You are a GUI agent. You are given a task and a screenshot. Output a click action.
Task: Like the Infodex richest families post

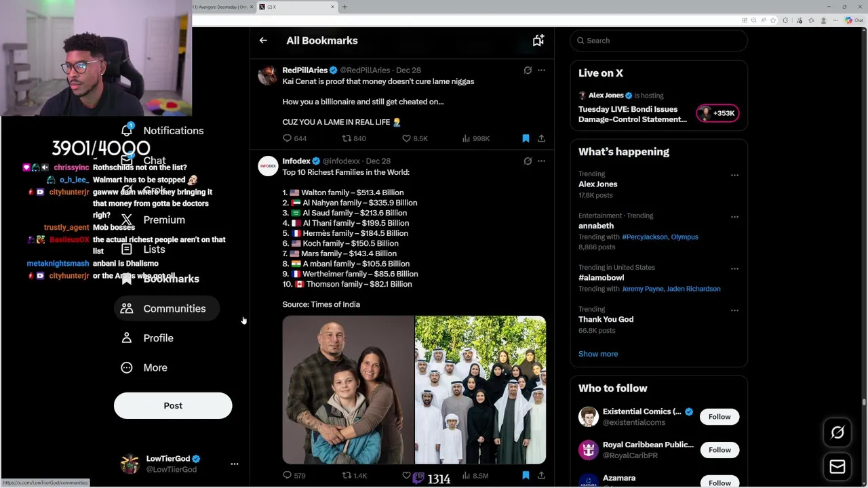click(407, 476)
